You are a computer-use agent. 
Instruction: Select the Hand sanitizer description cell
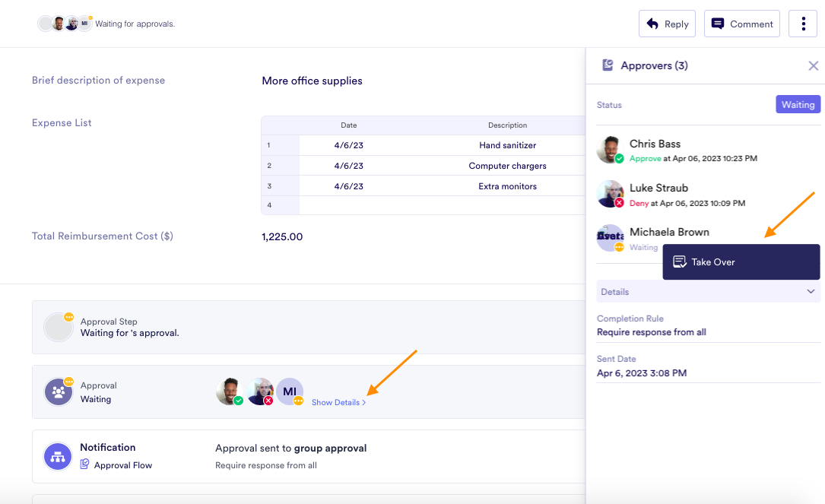point(507,145)
